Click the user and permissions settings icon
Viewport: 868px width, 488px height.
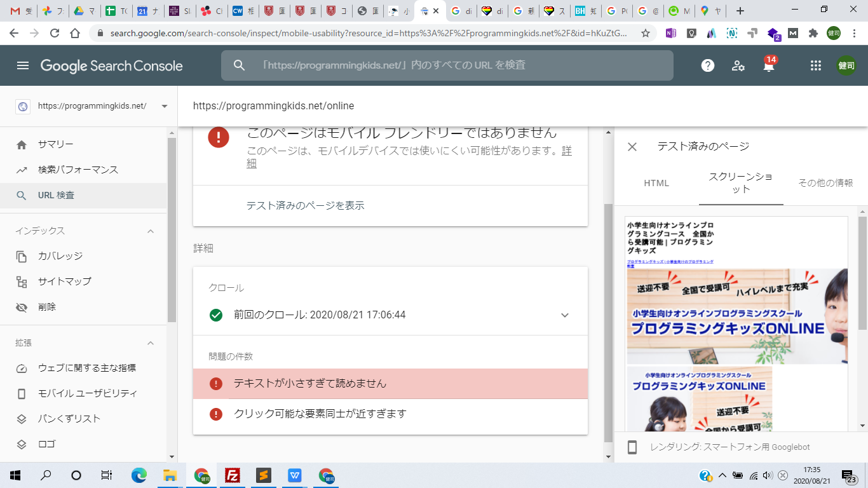(738, 65)
